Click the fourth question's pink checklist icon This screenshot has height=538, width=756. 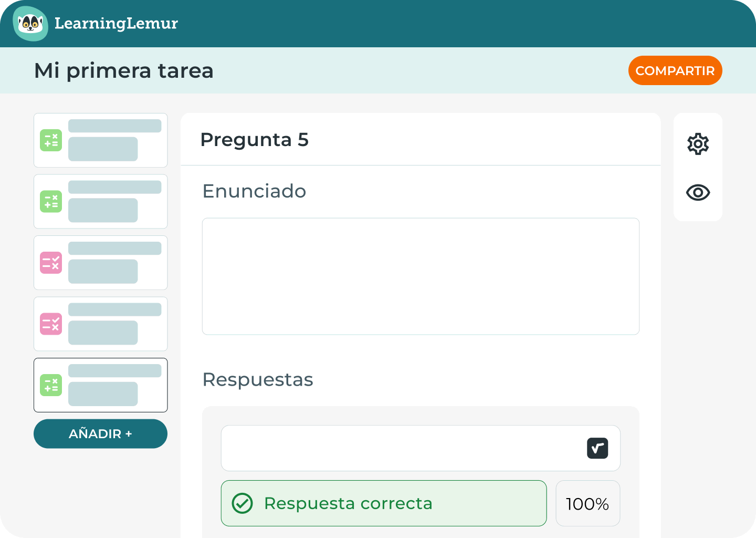(51, 324)
